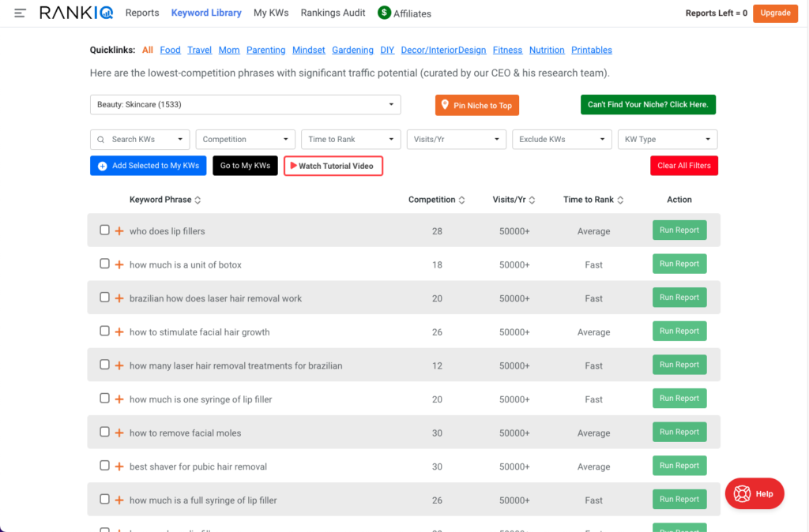This screenshot has width=809, height=532.
Task: Click plus icon for who does lip fillers
Action: pos(119,231)
